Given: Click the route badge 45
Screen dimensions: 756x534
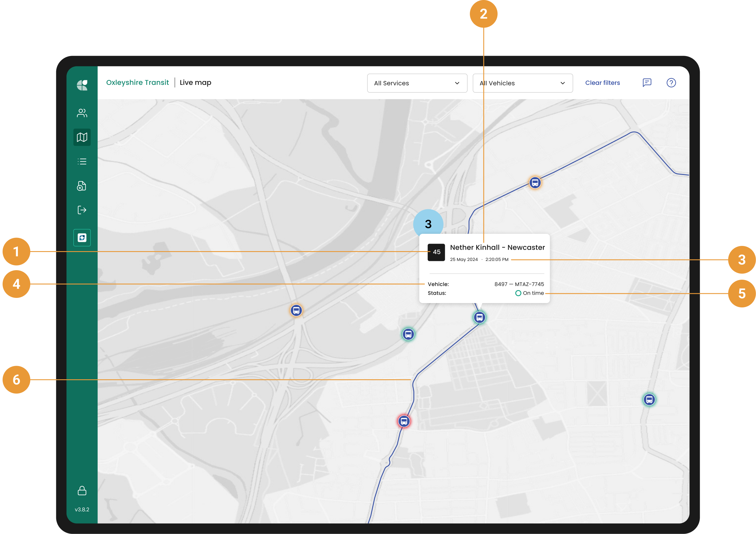Looking at the screenshot, I should (x=436, y=252).
